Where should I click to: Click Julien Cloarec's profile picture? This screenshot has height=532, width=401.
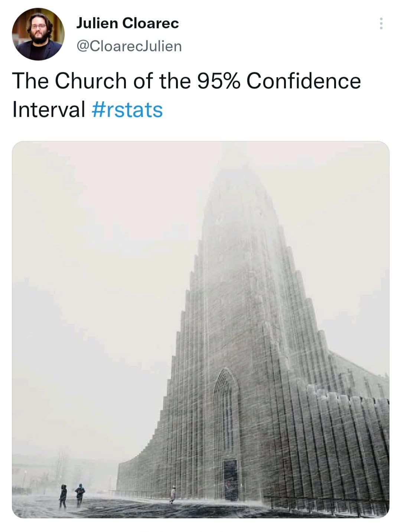(38, 34)
